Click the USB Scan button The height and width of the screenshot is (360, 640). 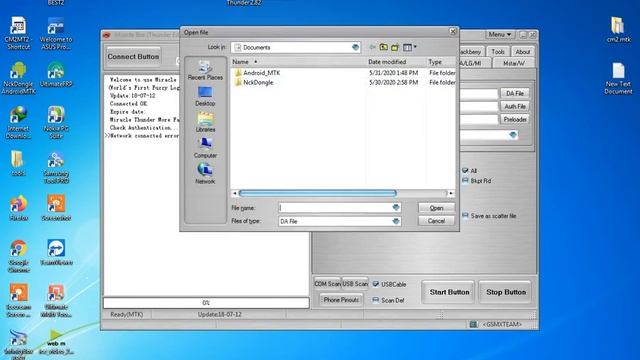tap(355, 284)
